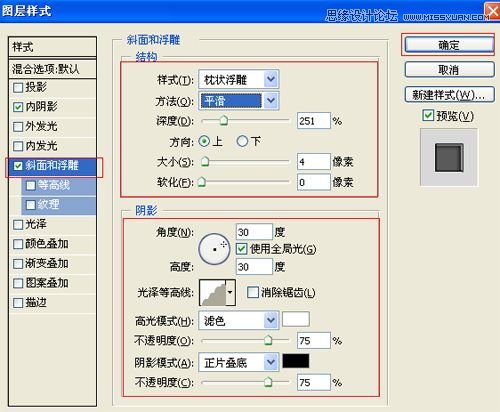
Task: Click the highlight 不透明度(O) slider handle
Action: 268,340
